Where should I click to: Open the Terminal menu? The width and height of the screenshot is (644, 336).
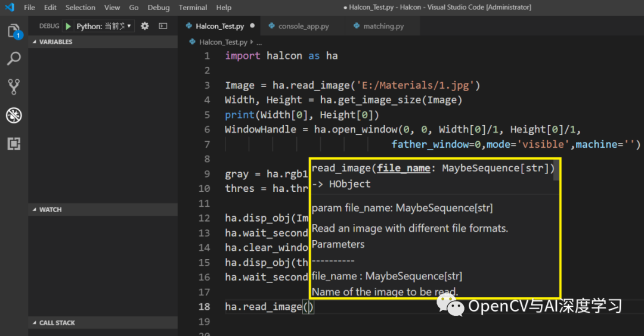coord(193,7)
